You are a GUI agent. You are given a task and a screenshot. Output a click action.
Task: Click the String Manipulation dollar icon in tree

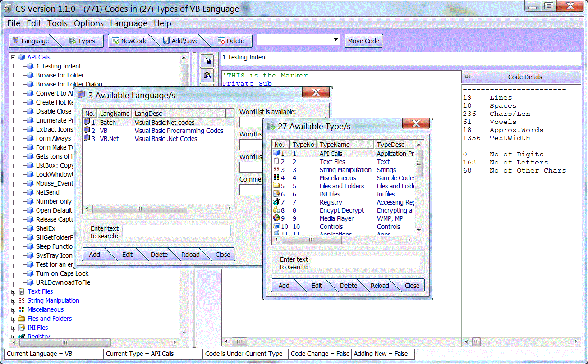[x=21, y=300]
